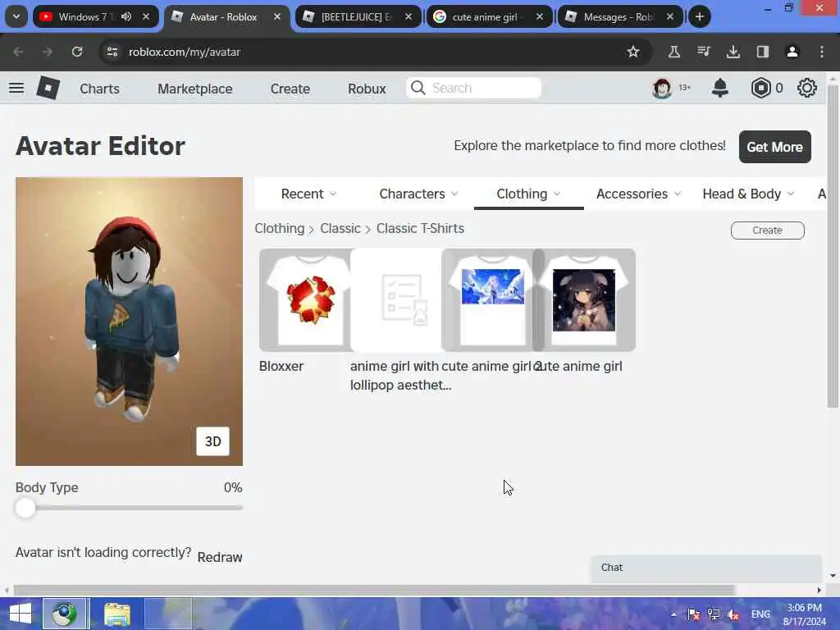The width and height of the screenshot is (840, 630).
Task: Open Chrome Labs flask icon
Action: point(674,52)
